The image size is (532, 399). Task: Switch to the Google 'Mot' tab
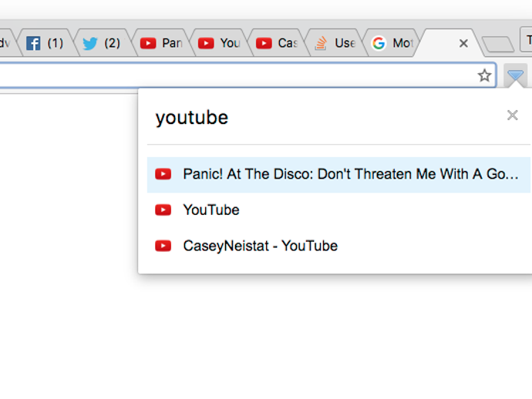coord(392,43)
